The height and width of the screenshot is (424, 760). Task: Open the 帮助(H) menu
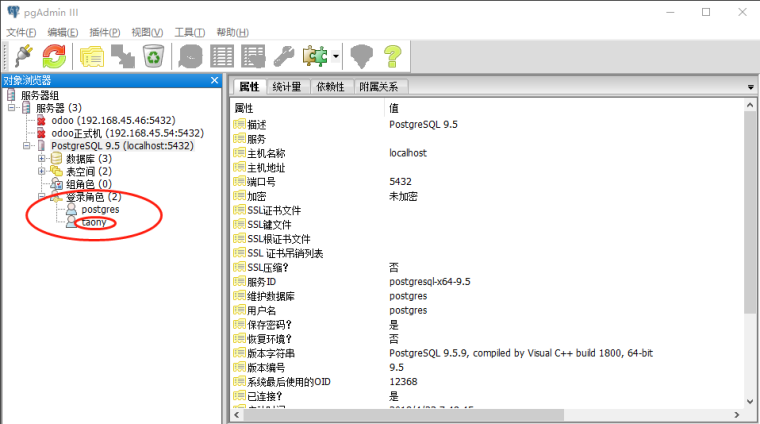click(233, 32)
